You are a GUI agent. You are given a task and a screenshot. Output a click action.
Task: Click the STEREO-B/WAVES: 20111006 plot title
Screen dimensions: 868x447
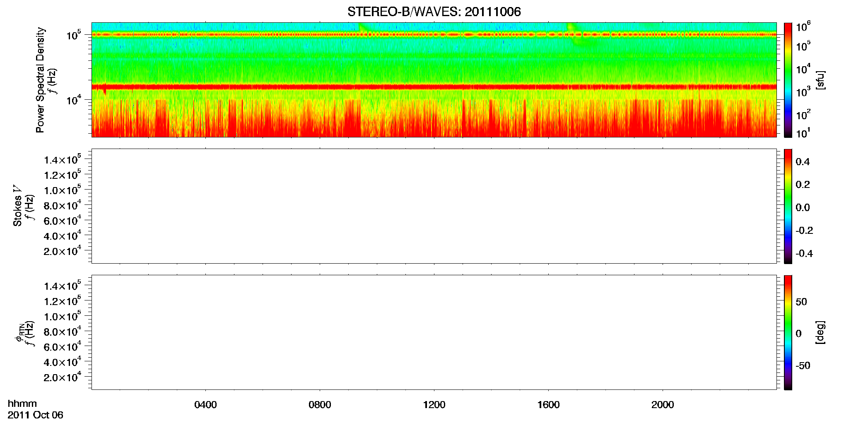tap(434, 12)
